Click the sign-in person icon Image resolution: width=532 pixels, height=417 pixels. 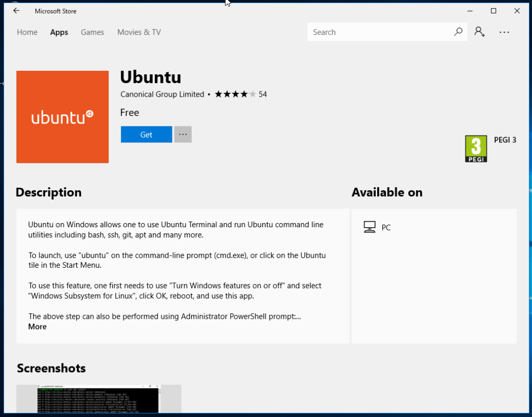click(x=479, y=32)
